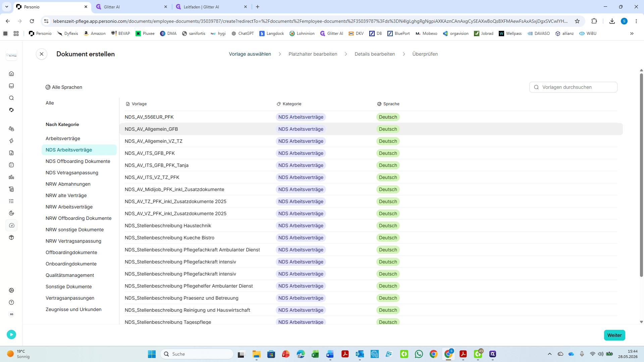Open the calendar icon in left sidebar
Image resolution: width=644 pixels, height=362 pixels.
tap(11, 165)
